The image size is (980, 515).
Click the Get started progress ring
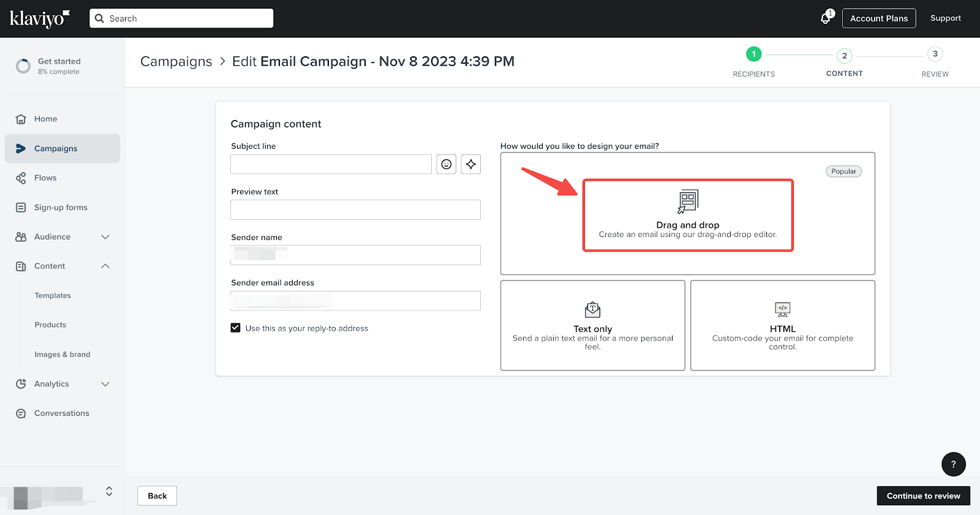click(23, 66)
